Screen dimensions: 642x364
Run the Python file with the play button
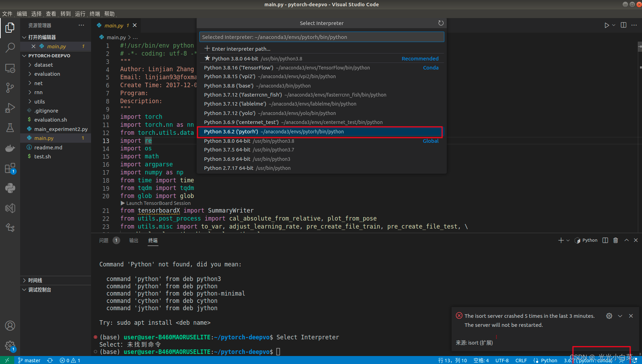(607, 25)
